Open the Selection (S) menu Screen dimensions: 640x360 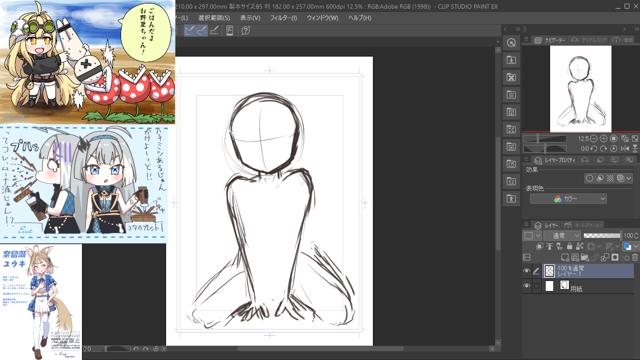(214, 18)
